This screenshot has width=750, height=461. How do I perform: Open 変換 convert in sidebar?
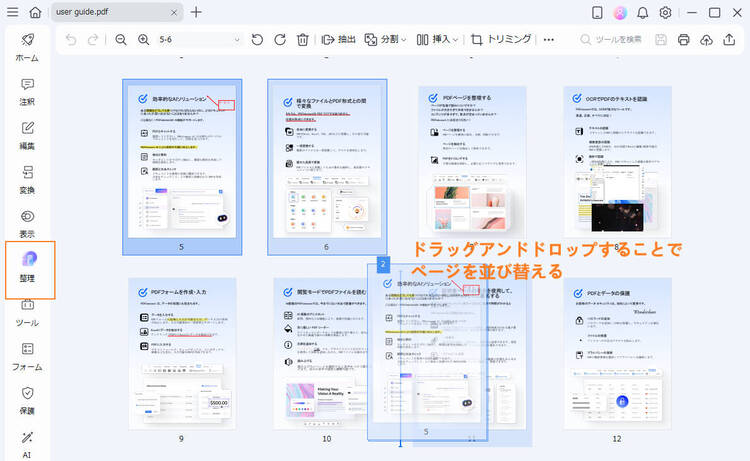(27, 180)
